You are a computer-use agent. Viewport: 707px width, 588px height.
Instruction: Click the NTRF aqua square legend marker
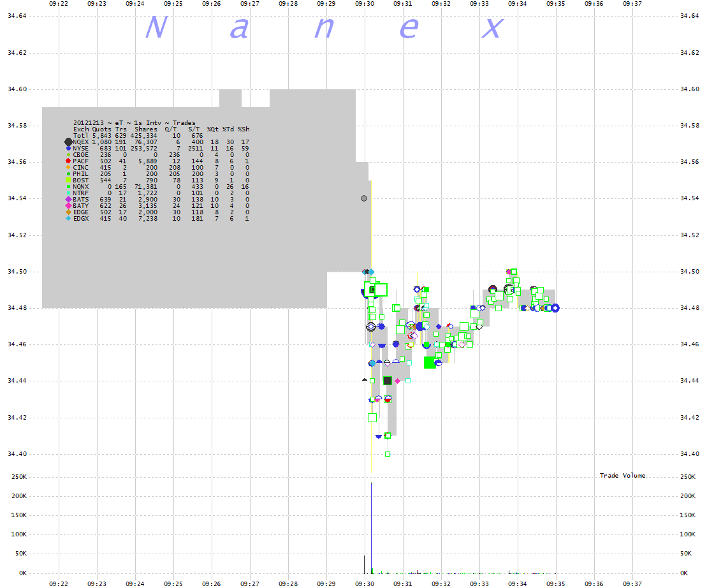(x=69, y=193)
